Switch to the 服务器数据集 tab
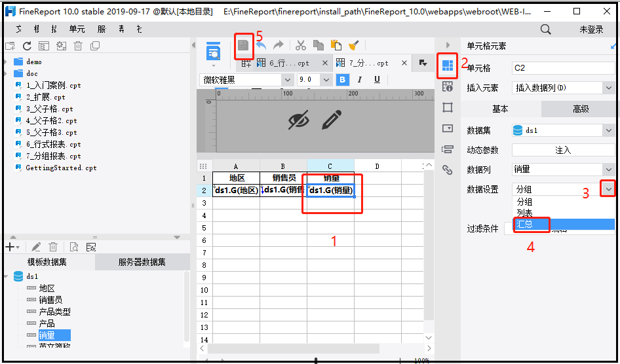 [x=142, y=262]
